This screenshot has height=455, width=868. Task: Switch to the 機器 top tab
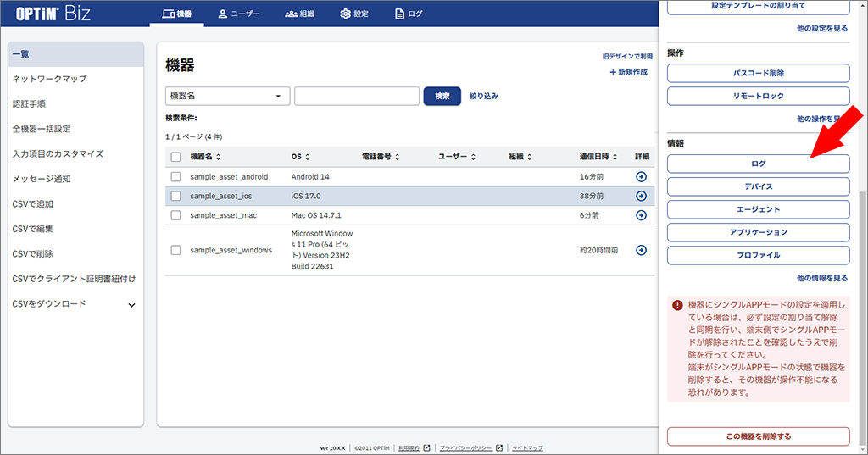(x=177, y=14)
